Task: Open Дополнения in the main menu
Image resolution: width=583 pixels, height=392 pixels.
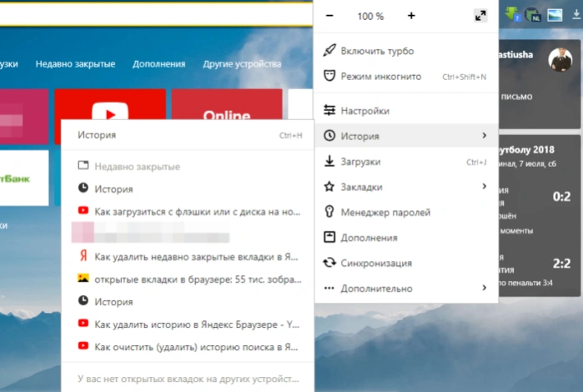Action: click(406, 237)
